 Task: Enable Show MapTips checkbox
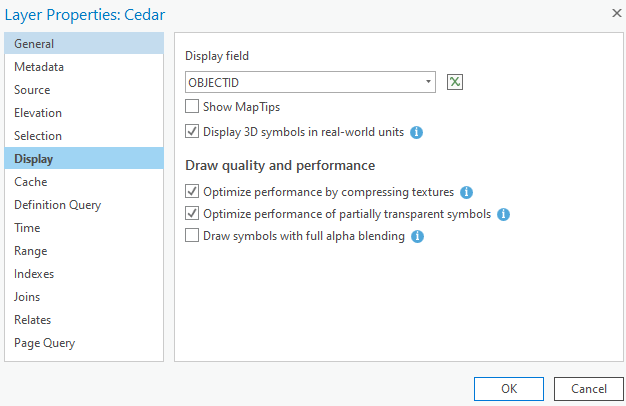click(193, 106)
